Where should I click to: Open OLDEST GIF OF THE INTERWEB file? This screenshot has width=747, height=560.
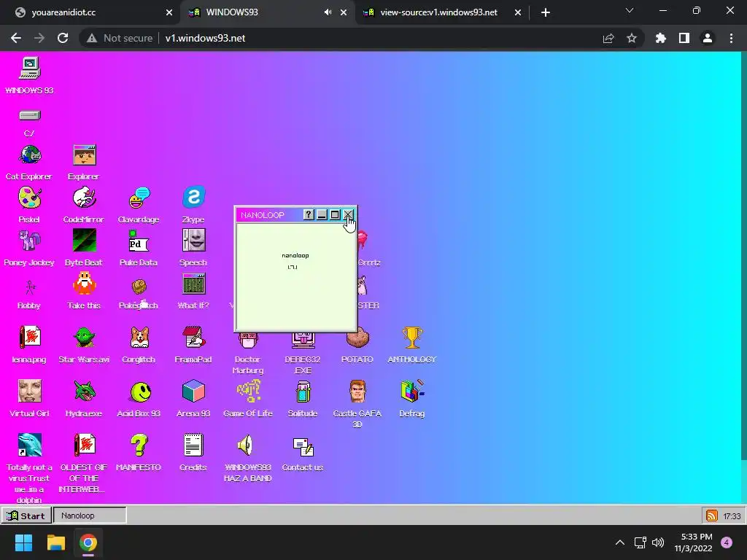85,446
